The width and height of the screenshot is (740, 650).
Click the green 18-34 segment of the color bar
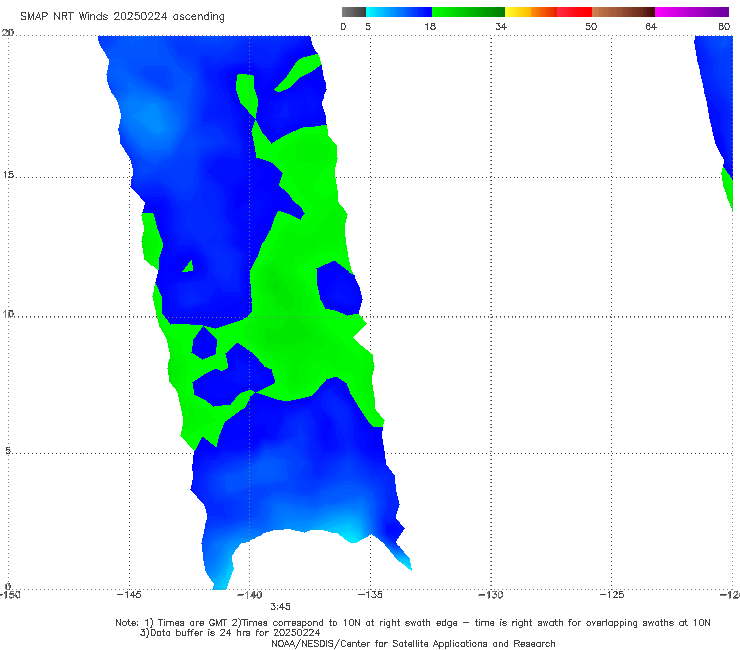468,12
